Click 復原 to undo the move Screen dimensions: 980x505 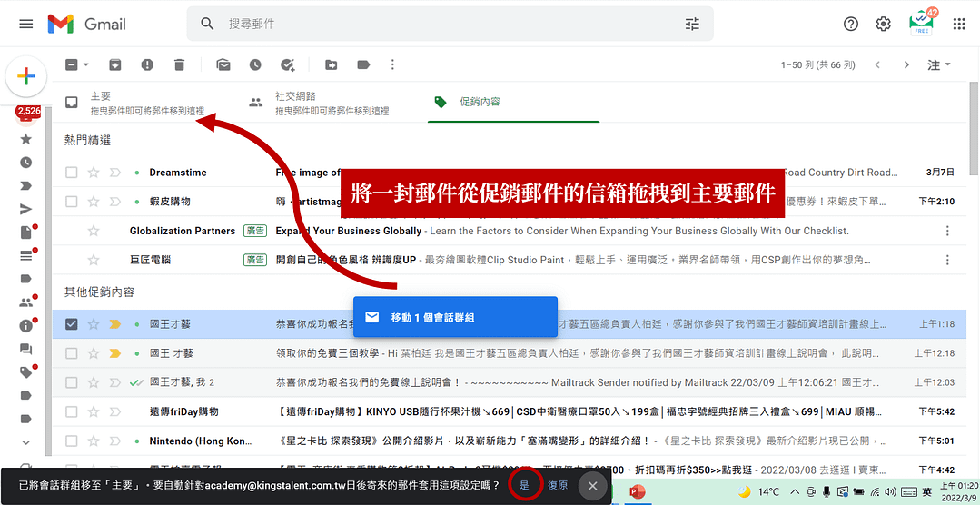[x=558, y=486]
